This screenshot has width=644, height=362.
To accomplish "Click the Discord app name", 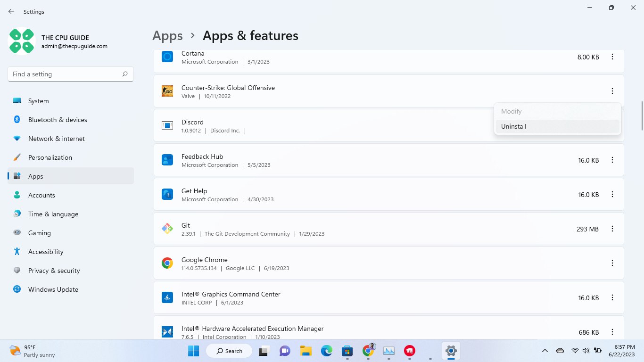I will pyautogui.click(x=192, y=122).
